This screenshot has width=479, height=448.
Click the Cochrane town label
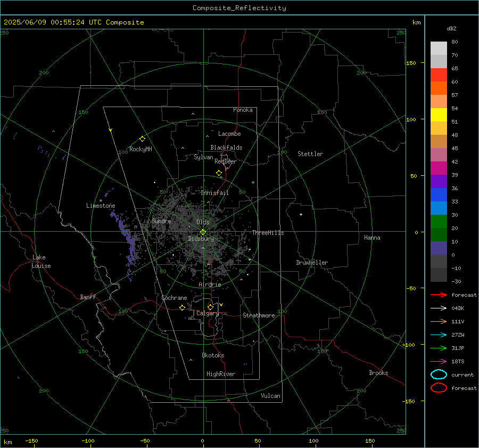tap(174, 298)
